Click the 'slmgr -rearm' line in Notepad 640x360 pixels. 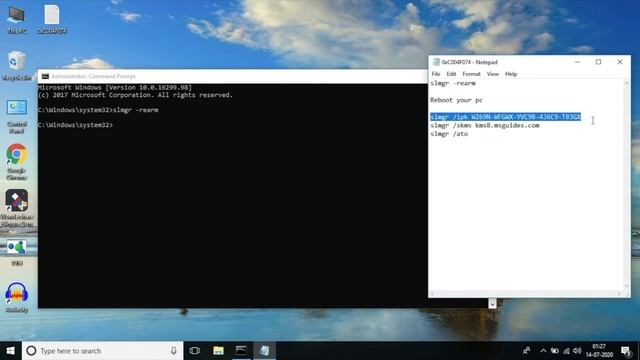pyautogui.click(x=453, y=83)
